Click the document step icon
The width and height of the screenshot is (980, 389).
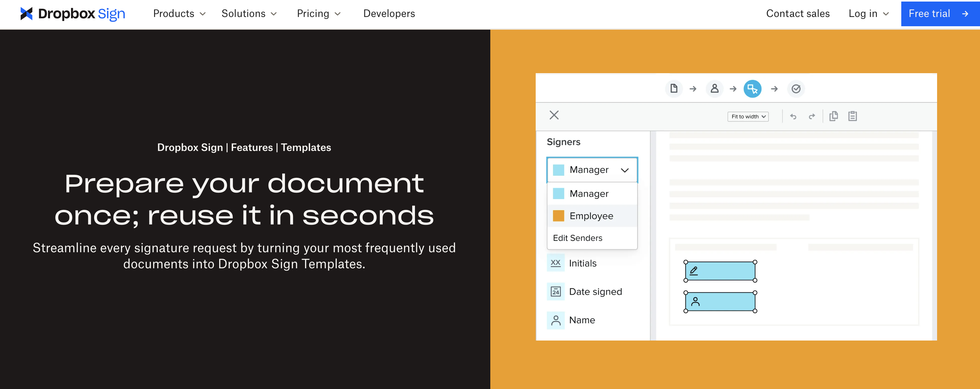coord(674,89)
